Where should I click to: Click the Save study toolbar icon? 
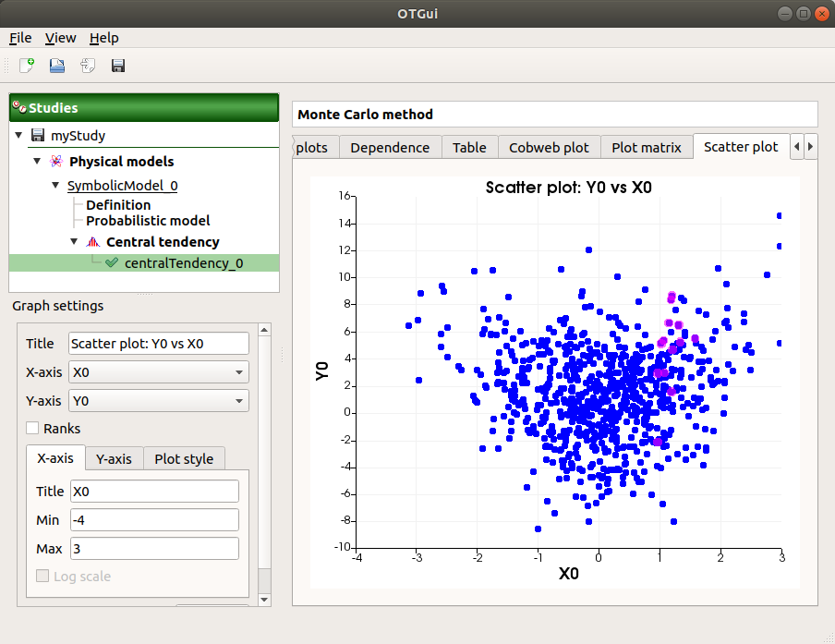(x=118, y=66)
